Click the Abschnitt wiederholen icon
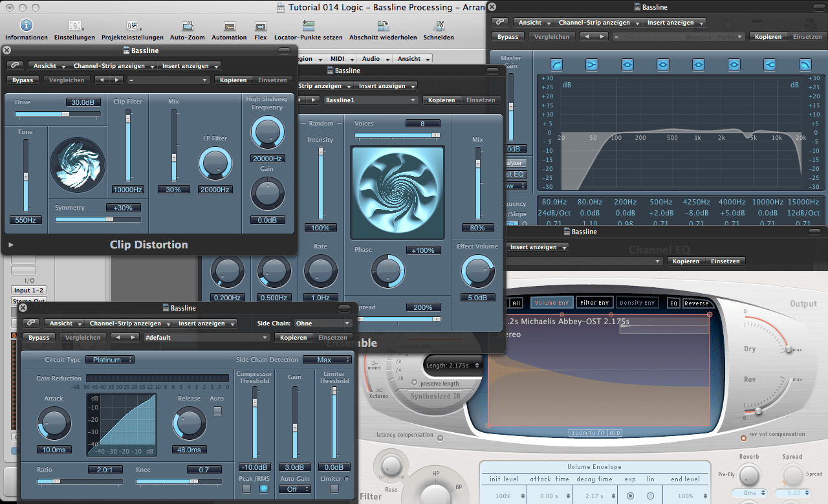 (x=383, y=26)
